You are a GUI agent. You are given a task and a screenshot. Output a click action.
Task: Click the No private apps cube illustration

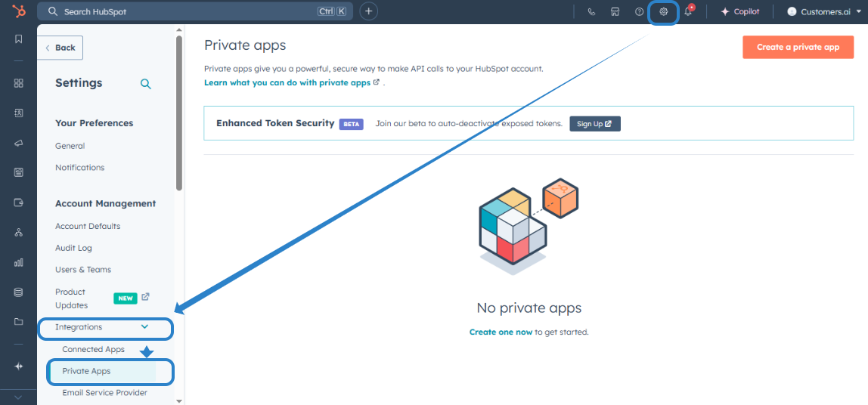click(x=529, y=227)
